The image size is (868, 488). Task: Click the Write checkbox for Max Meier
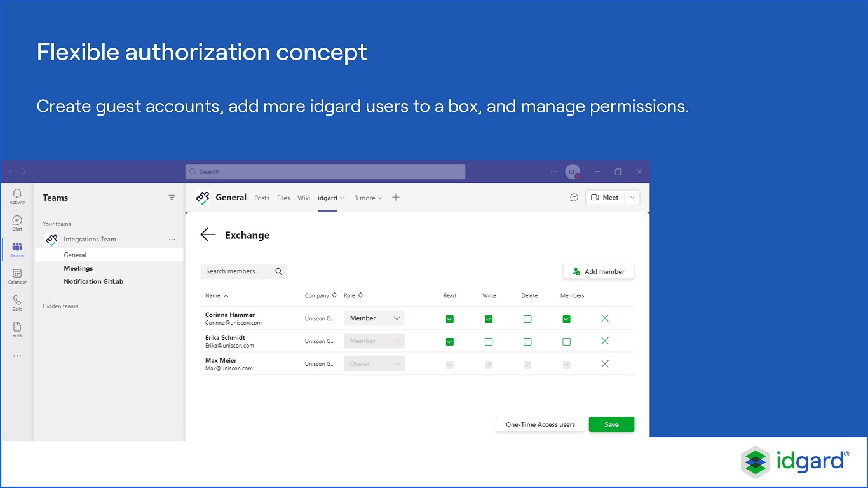489,365
